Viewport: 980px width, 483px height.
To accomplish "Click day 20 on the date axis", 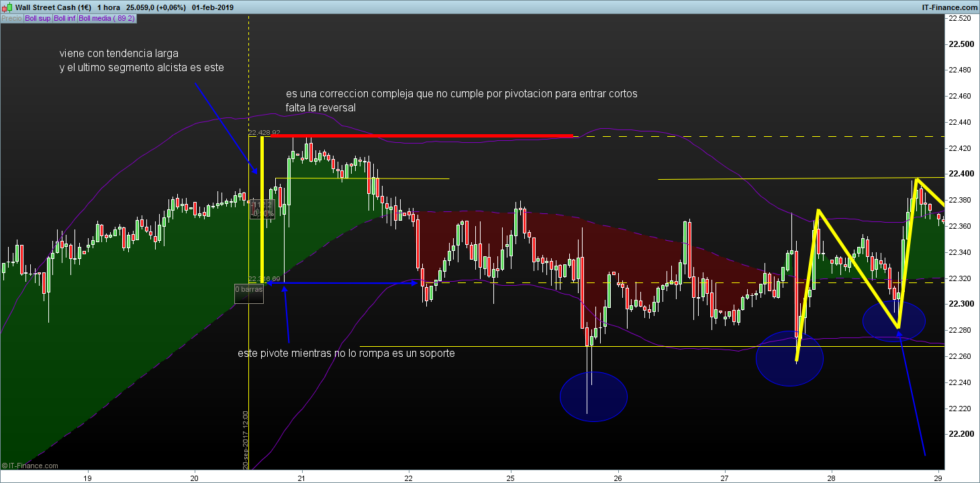I will tap(195, 478).
